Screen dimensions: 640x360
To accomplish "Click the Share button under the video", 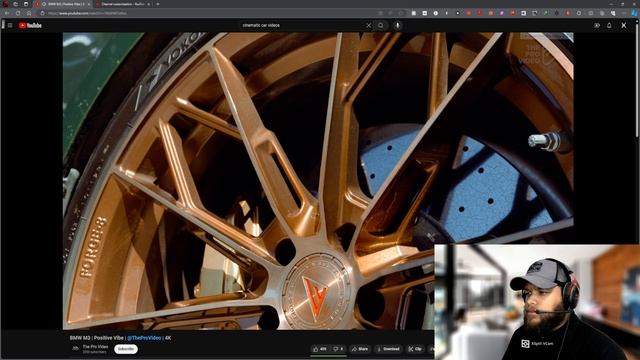I will point(360,349).
